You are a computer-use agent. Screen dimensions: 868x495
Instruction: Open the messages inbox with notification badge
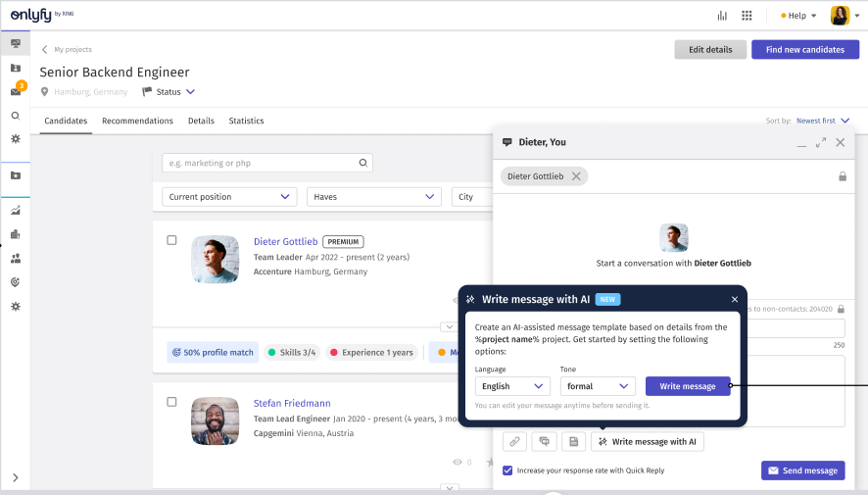[x=16, y=91]
